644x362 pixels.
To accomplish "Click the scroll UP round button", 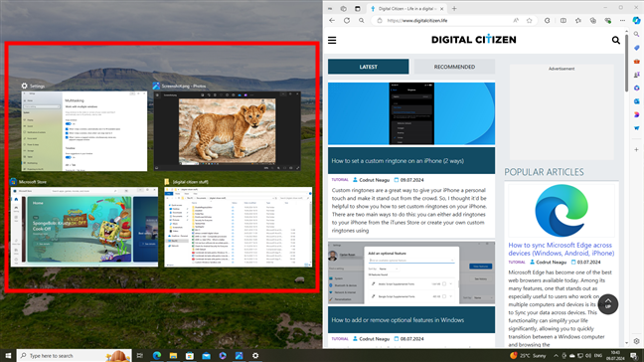I will tap(608, 304).
